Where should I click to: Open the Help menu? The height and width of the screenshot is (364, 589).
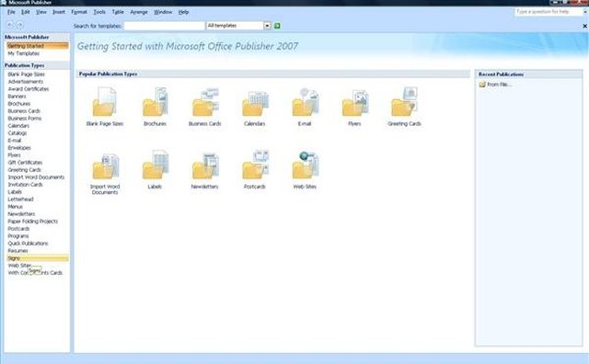tap(183, 12)
